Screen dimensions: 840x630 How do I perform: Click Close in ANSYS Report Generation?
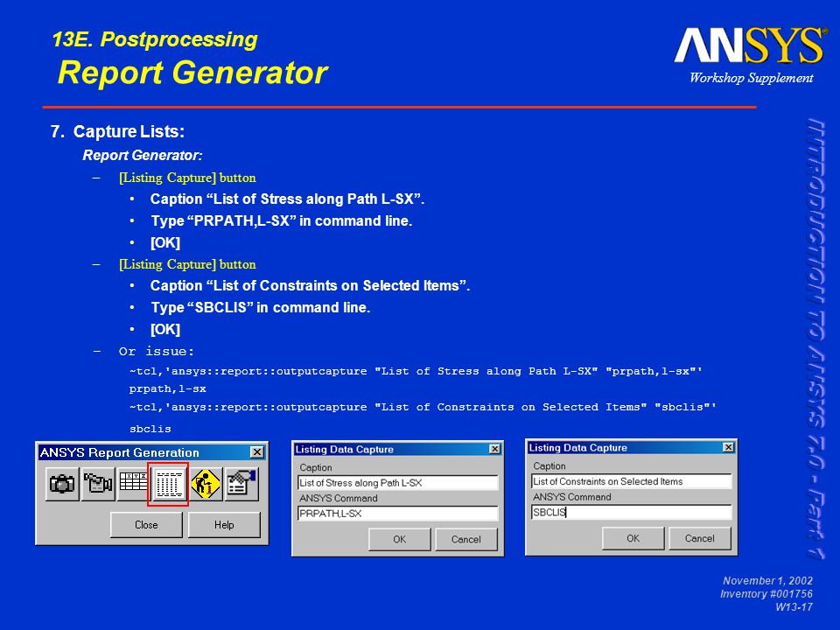(x=146, y=525)
